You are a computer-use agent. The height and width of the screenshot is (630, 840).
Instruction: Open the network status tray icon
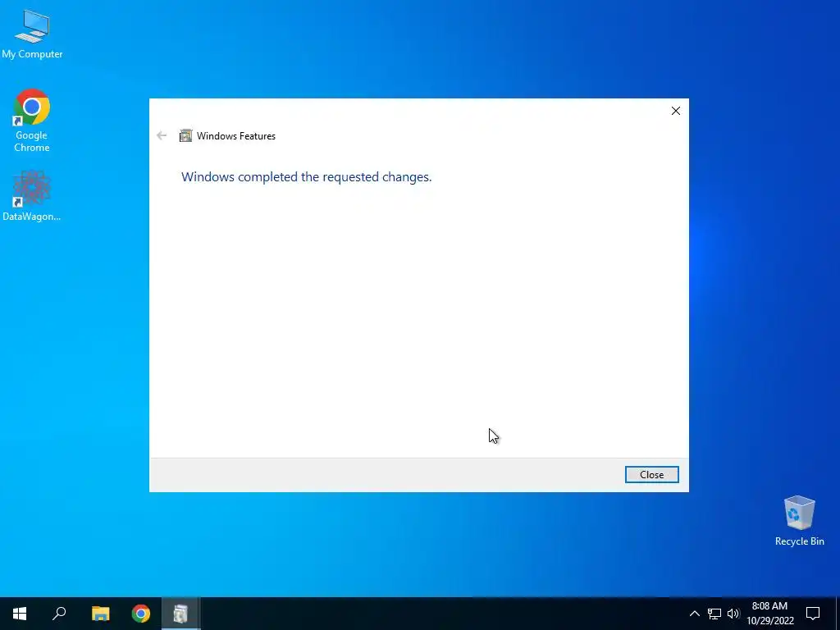coord(714,614)
